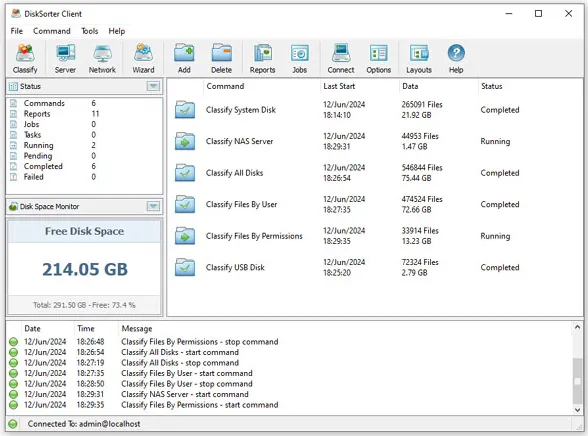Expand the Disk Space Monitor dropdown arrow

click(x=153, y=206)
